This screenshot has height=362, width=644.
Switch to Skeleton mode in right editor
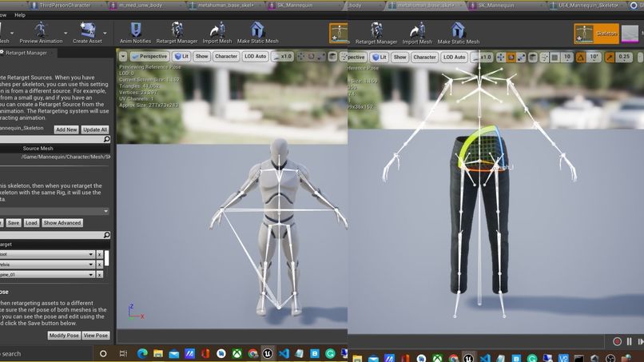point(596,34)
